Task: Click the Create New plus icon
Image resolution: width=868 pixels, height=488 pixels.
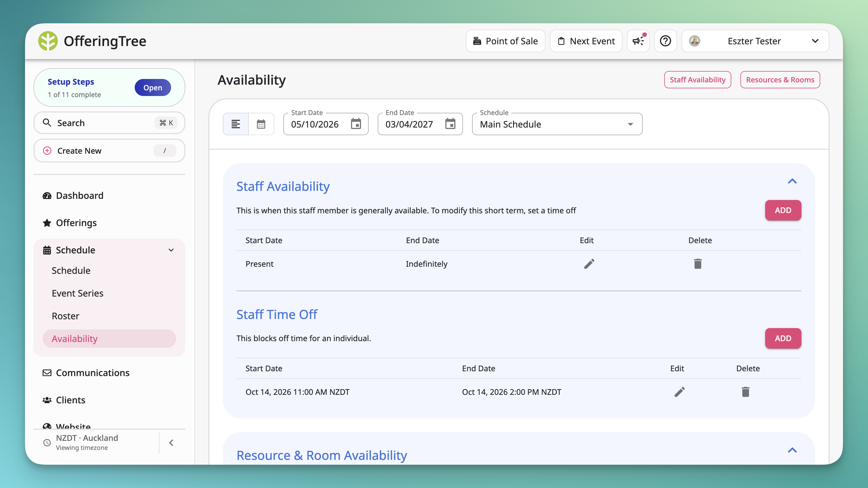Action: [47, 151]
